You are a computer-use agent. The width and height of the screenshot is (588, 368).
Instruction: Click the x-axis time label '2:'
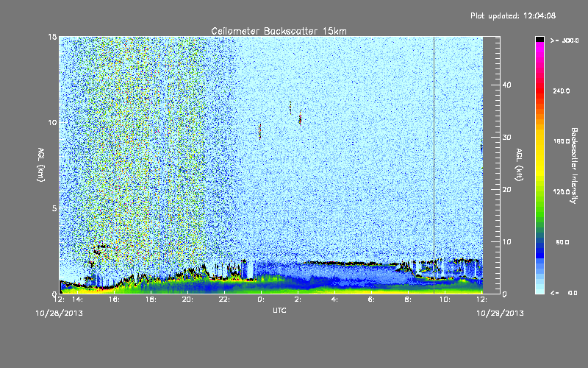click(x=298, y=300)
